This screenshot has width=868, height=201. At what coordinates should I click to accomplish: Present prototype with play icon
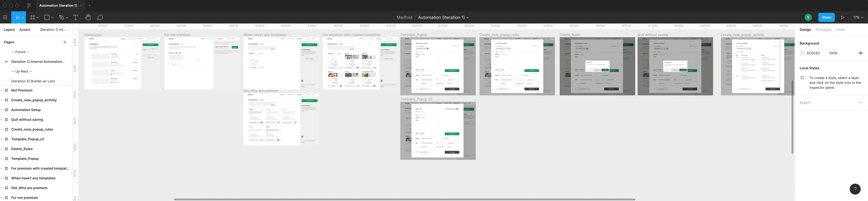point(843,17)
